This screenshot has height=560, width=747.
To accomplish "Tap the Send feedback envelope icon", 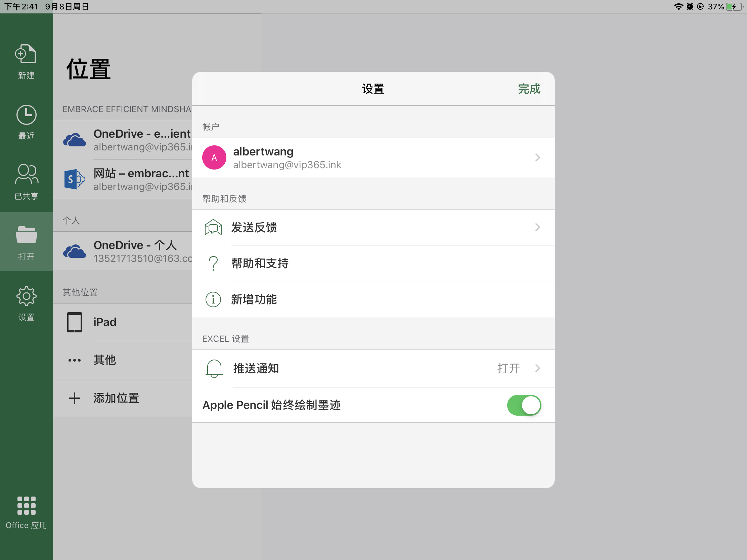I will (x=213, y=227).
